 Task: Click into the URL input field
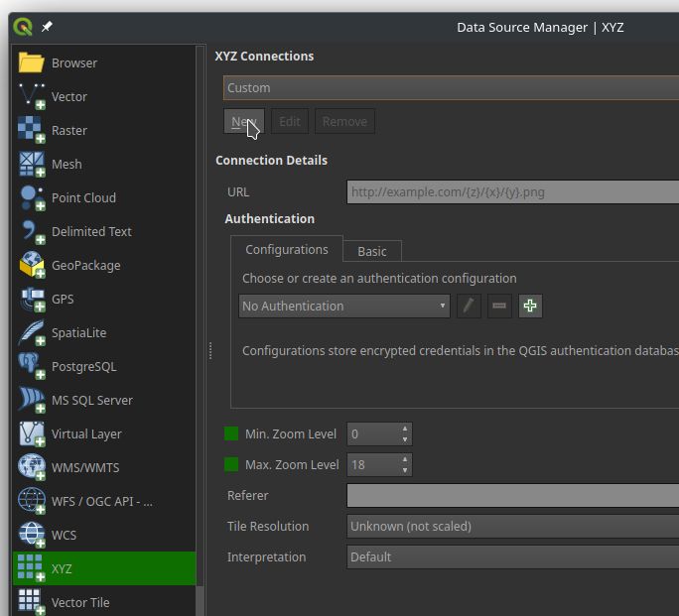coord(512,192)
